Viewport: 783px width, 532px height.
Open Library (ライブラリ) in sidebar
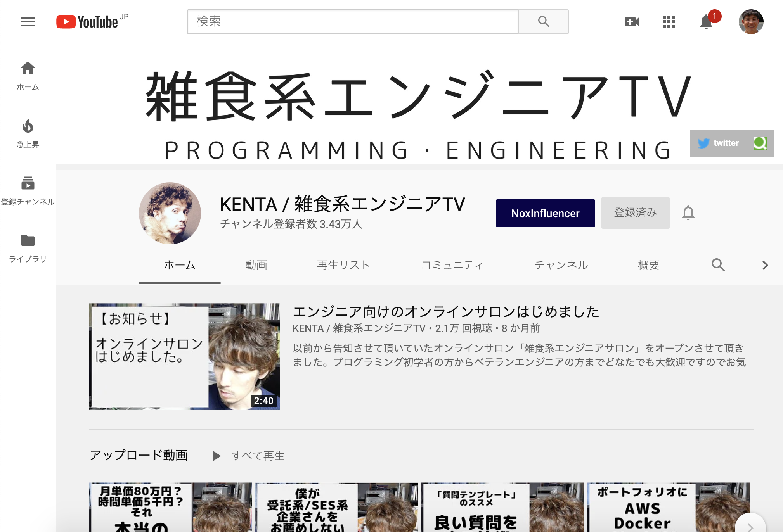(x=28, y=248)
